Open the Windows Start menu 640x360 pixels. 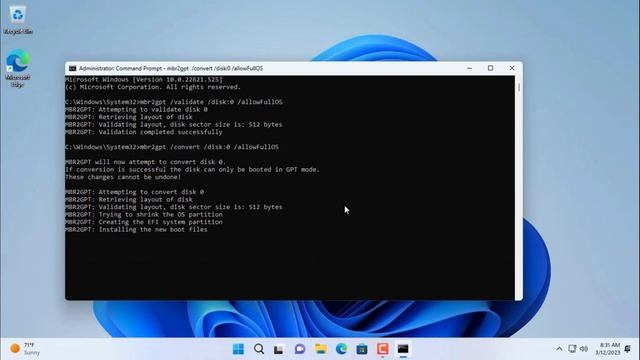(238, 349)
